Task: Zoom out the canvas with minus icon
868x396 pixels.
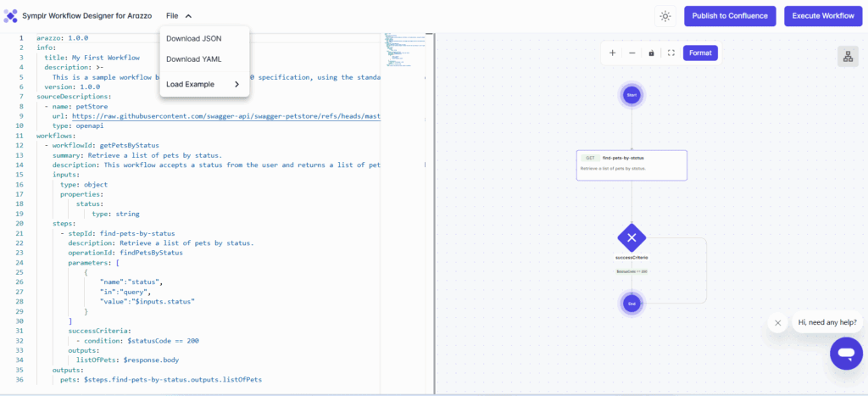Action: pyautogui.click(x=632, y=53)
